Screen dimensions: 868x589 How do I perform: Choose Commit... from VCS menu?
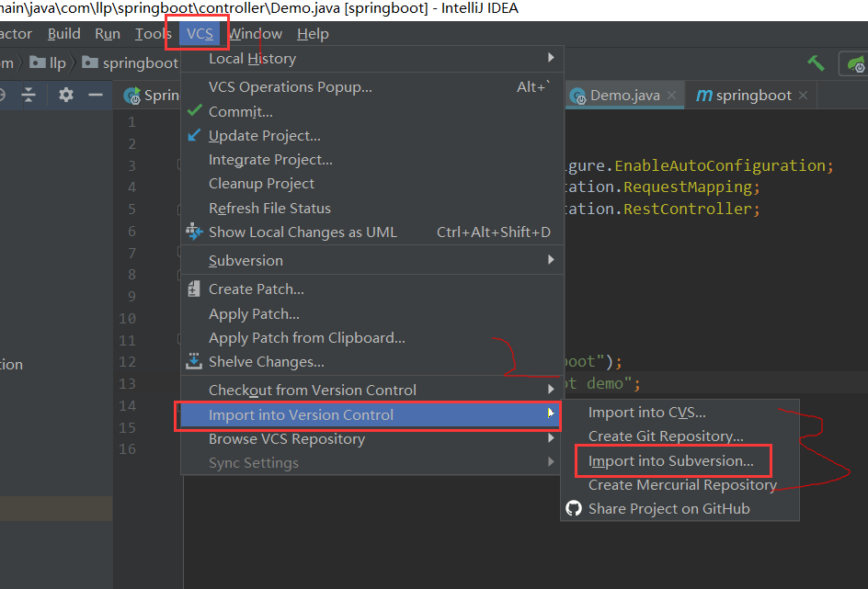[372, 111]
